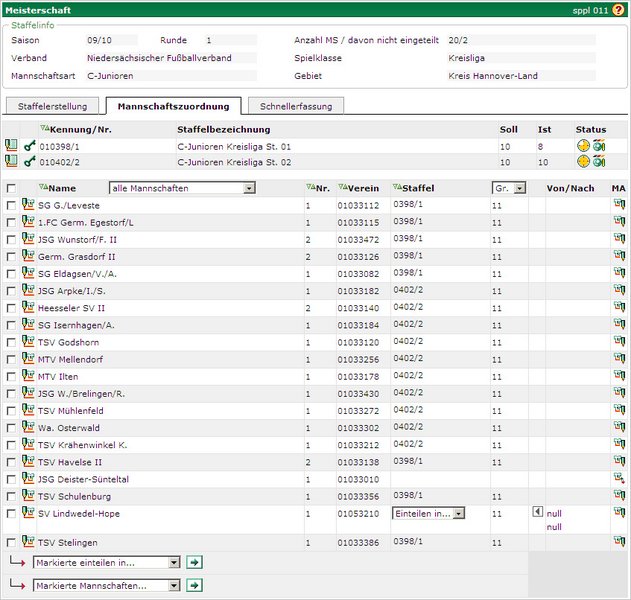Click the key icon for Staffel 010398/1
This screenshot has height=600, width=631.
click(29, 146)
